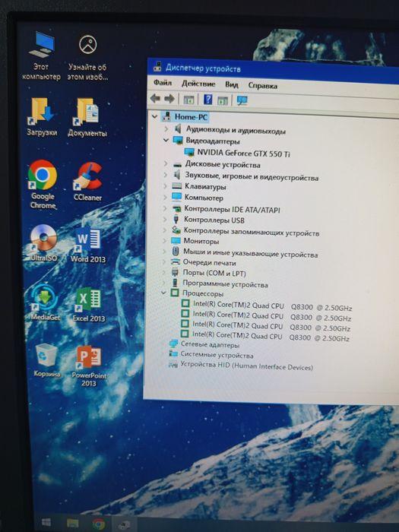Click the Back arrow in Device Manager toolbar
Viewport: 399px width, 532px height.
tap(155, 98)
